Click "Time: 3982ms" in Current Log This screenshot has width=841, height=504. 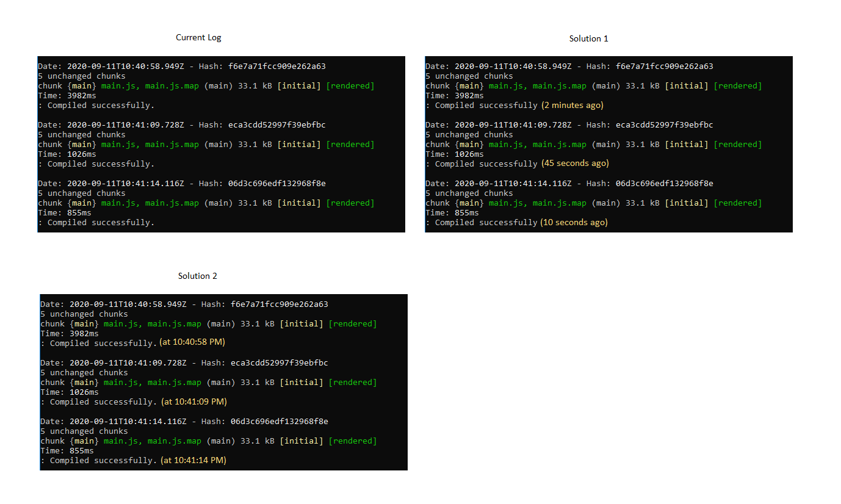[67, 95]
